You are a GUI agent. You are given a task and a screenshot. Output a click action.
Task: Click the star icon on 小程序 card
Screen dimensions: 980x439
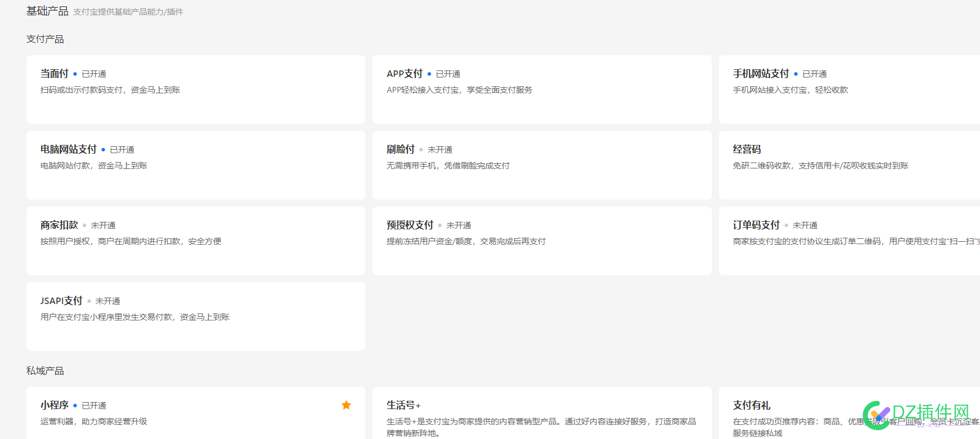click(x=346, y=405)
